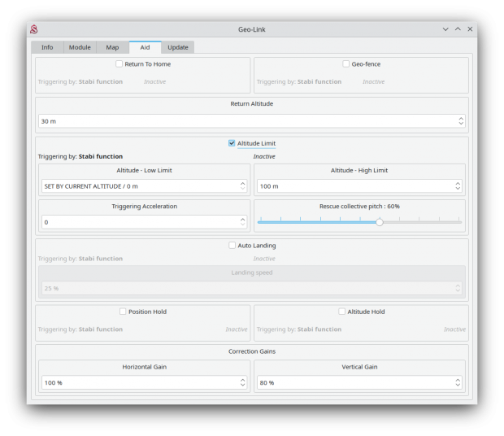Enable the Altitude Hold checkbox
This screenshot has width=504, height=436.
click(x=342, y=312)
